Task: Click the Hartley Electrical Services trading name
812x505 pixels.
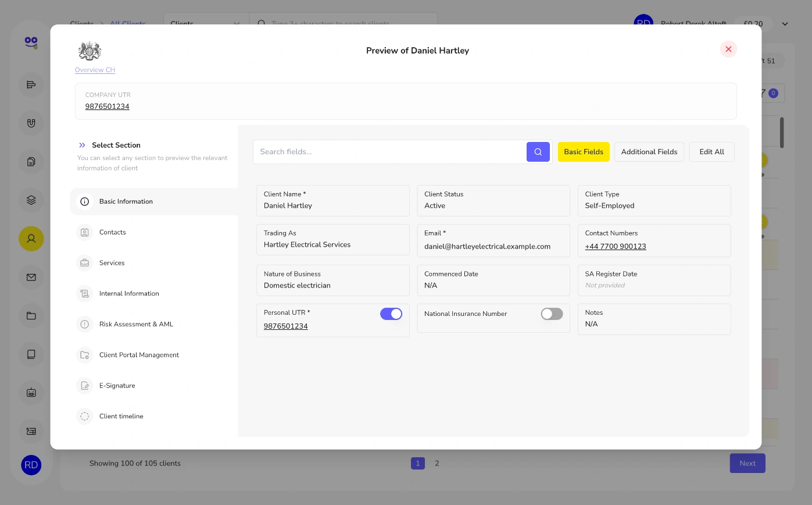Action: click(x=307, y=244)
